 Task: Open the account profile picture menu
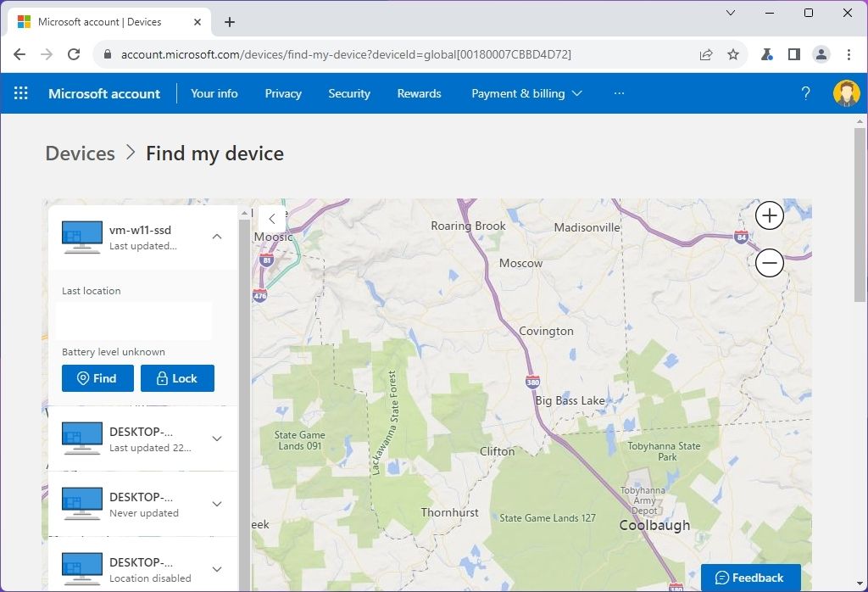tap(846, 93)
